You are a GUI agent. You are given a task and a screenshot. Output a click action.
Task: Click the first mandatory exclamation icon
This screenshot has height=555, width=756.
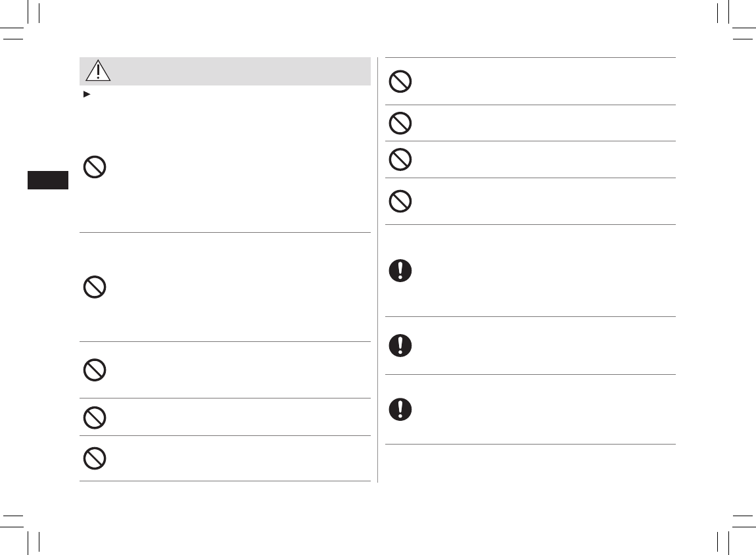pos(400,271)
